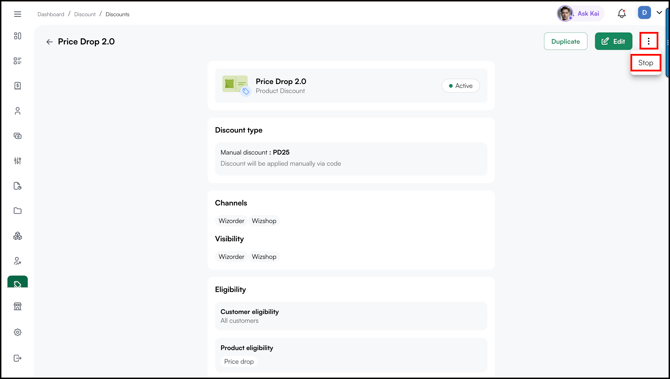Click the Edit button

tap(613, 41)
